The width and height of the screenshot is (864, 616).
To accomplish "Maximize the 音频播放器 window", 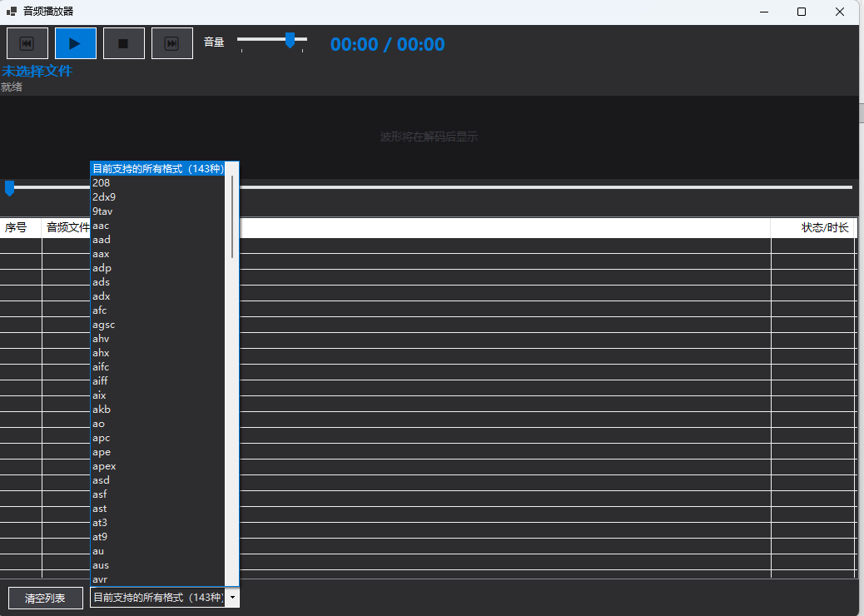I will click(802, 12).
